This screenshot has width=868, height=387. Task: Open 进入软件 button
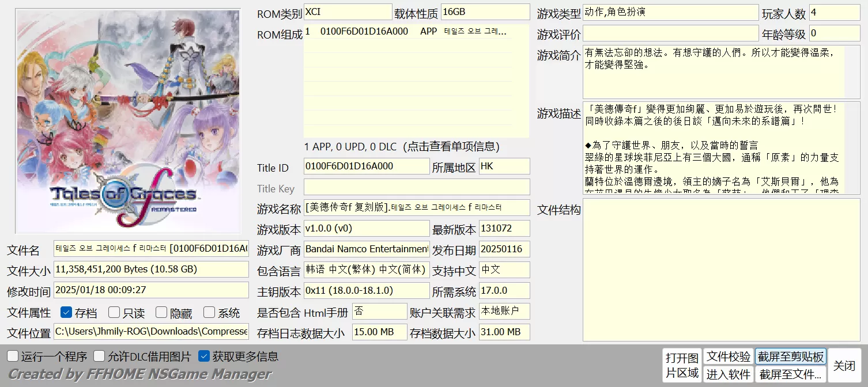[729, 374]
